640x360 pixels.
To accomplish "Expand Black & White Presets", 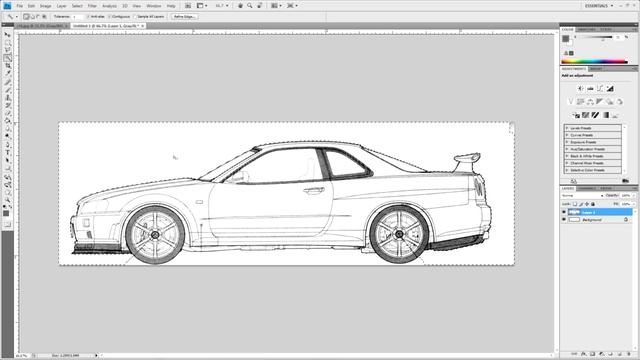I will (x=567, y=156).
